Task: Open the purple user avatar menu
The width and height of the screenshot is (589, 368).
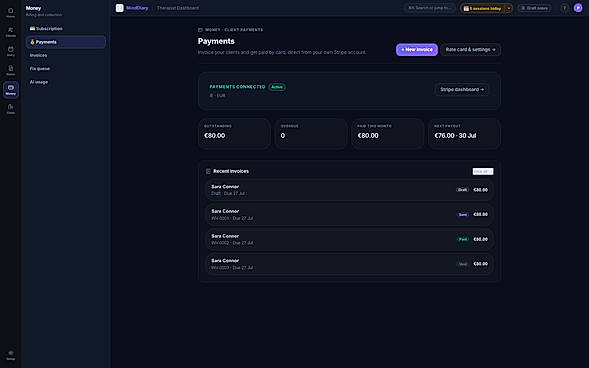Action: tap(578, 8)
